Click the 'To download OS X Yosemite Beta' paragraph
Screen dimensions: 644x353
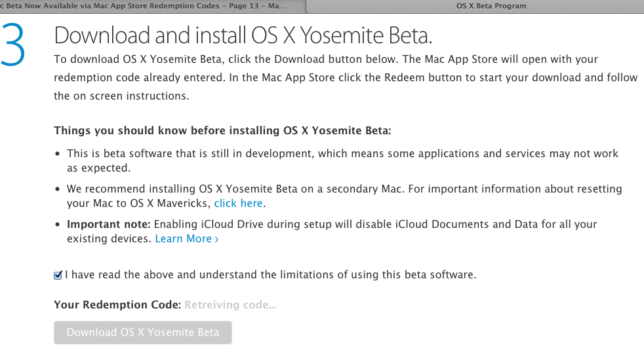(346, 77)
